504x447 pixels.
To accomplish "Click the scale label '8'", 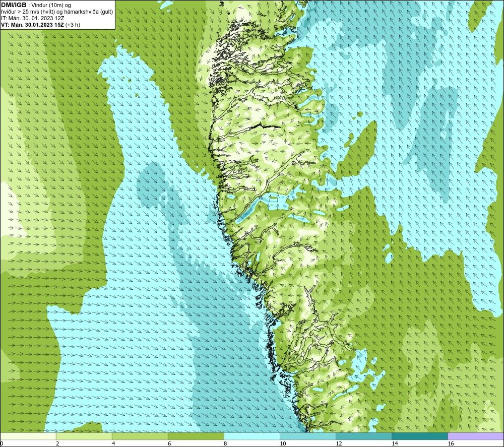I will [x=225, y=444].
